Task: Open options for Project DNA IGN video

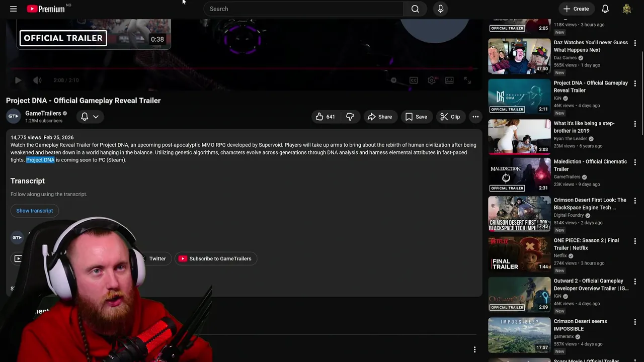Action: pos(635,83)
